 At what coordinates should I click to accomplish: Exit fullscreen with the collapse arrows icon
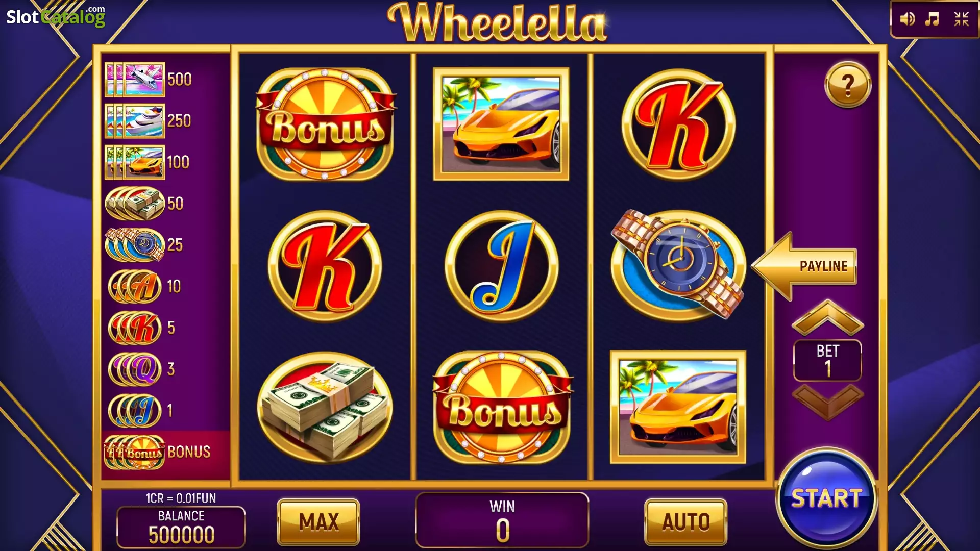961,19
